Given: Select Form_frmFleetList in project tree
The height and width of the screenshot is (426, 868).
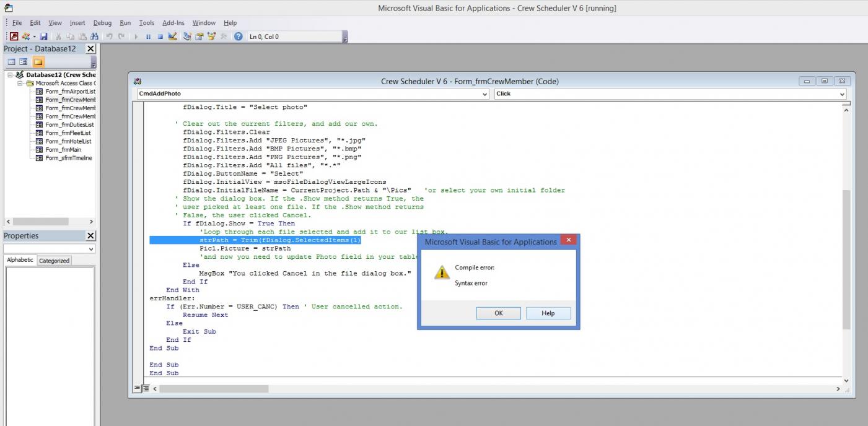Looking at the screenshot, I should [68, 133].
